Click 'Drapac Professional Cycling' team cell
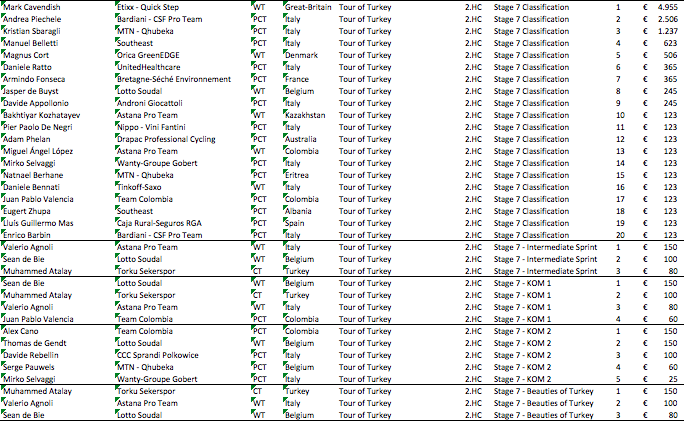Image resolution: width=684 pixels, height=421 pixels. click(166, 139)
